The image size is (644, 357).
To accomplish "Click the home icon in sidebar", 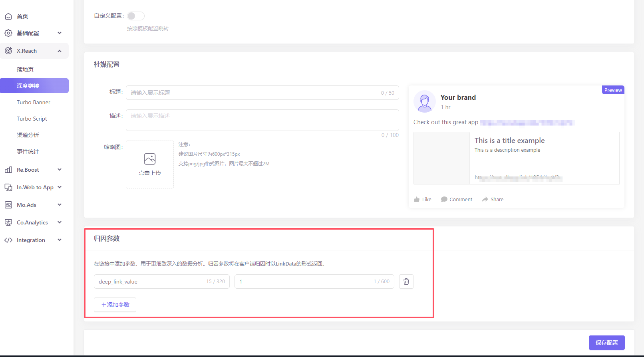I will pyautogui.click(x=8, y=16).
